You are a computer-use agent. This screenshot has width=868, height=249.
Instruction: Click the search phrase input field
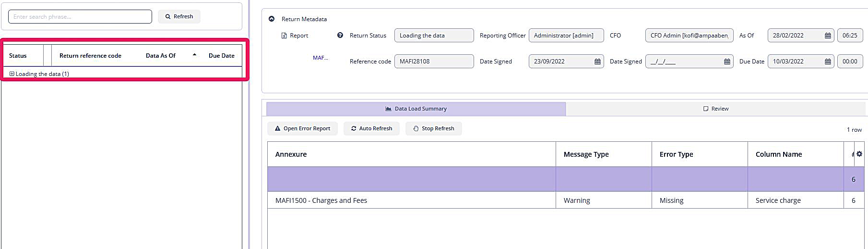tap(80, 16)
